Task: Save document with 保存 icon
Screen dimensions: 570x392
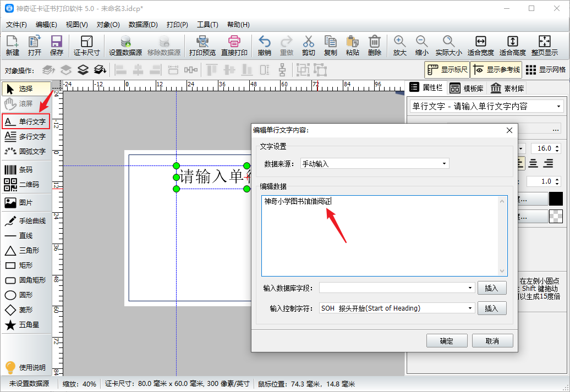Action: point(56,46)
